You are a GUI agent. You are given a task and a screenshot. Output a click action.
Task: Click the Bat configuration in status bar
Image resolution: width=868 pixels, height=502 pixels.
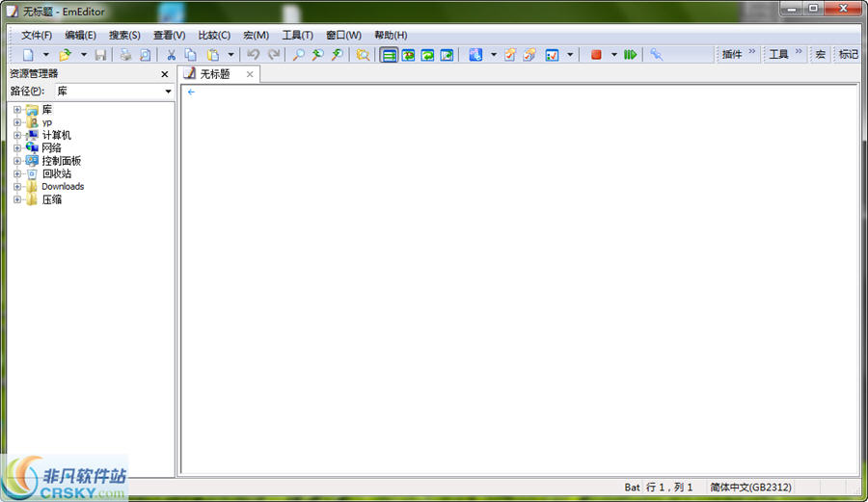click(x=632, y=488)
